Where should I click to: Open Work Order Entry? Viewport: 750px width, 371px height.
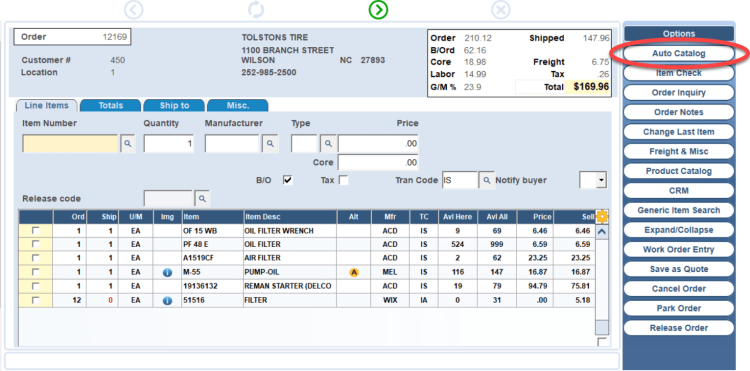678,250
